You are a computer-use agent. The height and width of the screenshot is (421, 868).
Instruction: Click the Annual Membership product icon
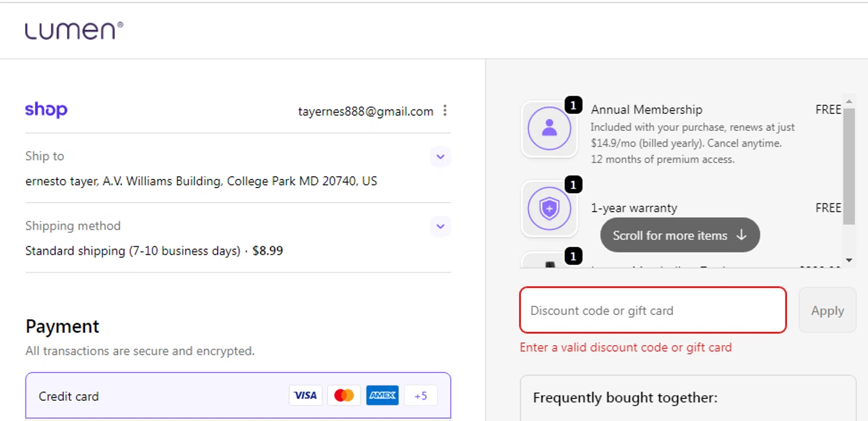(549, 129)
